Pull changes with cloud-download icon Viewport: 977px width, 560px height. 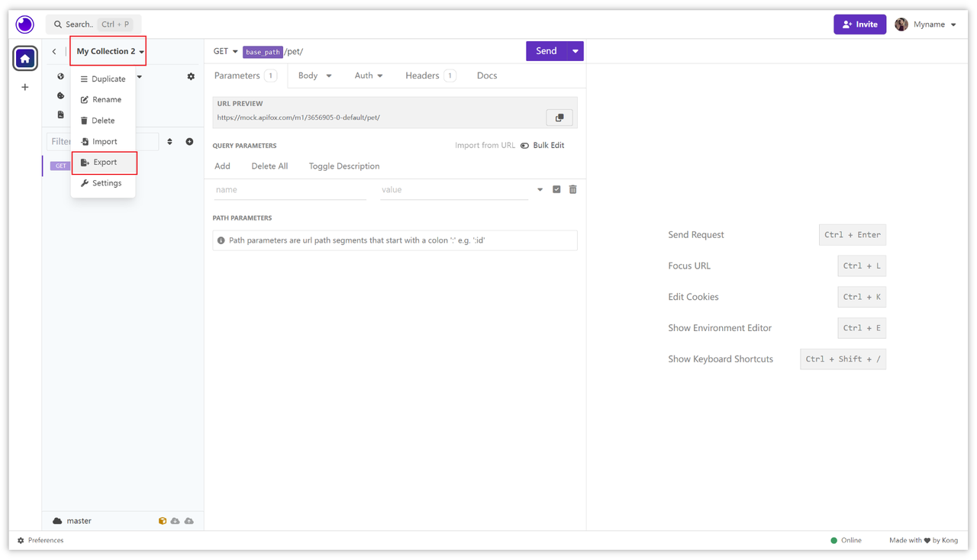tap(176, 521)
